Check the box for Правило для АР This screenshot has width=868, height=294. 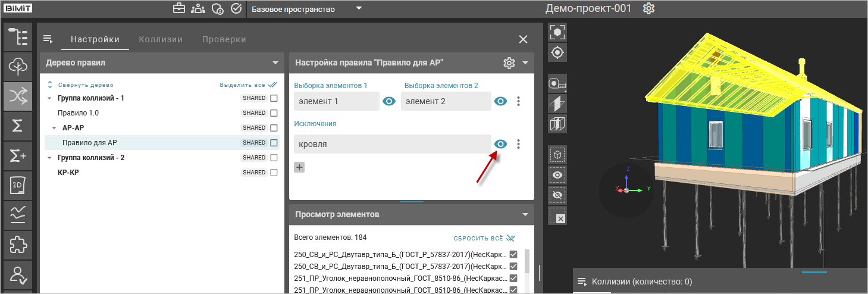click(274, 143)
